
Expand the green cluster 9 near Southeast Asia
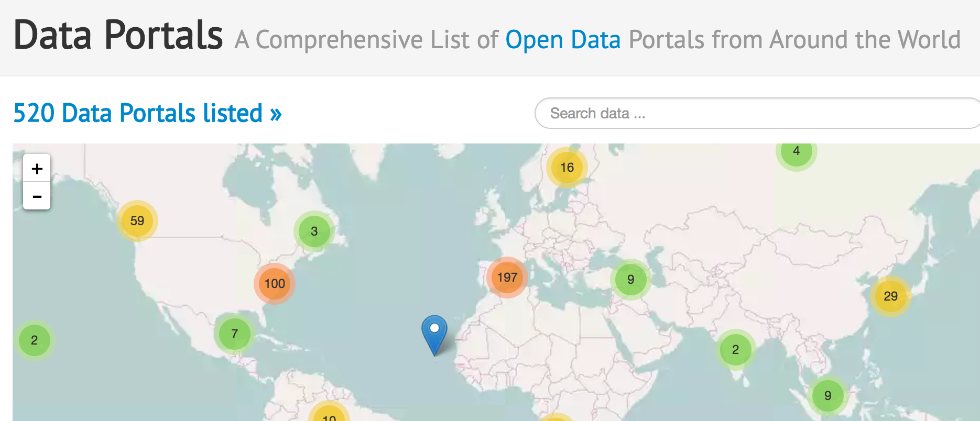[x=827, y=396]
